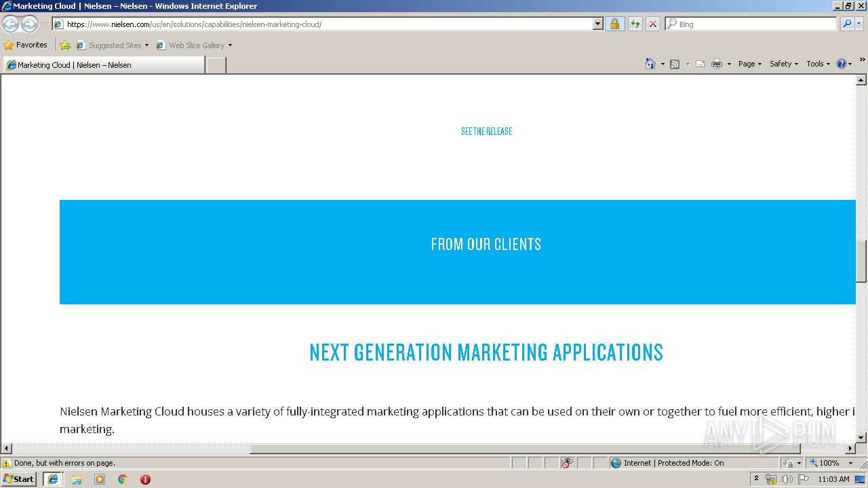Click the FROM OUR CLIENTS banner heading
Screen dimensions: 868x488
[486, 244]
